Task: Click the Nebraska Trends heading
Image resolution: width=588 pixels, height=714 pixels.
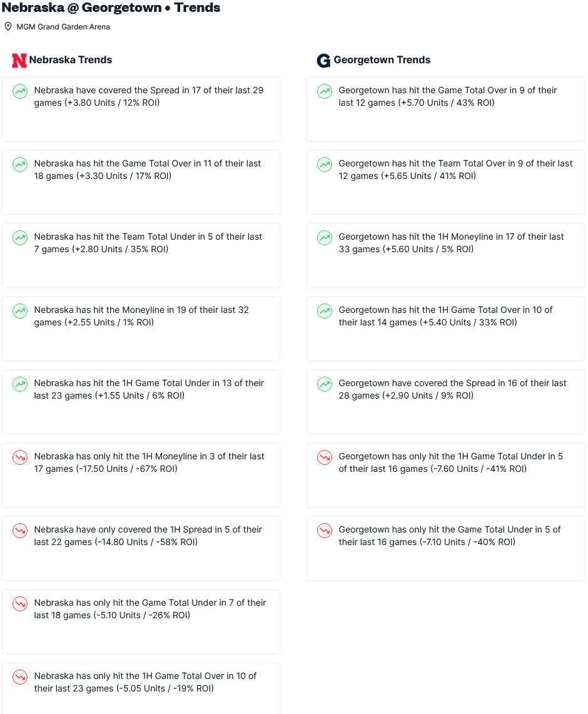Action: (x=71, y=59)
